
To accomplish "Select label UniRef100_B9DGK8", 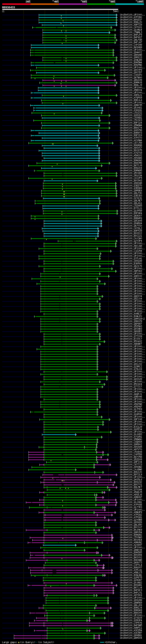I will coord(131,610).
